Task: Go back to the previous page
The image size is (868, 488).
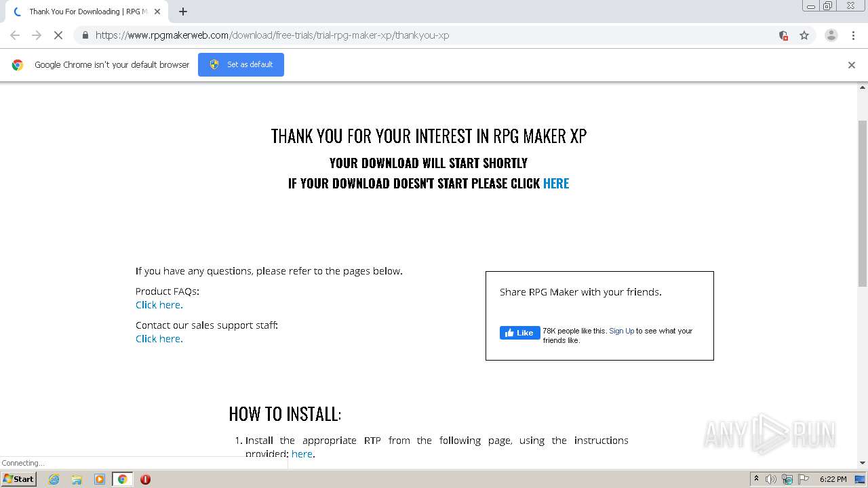Action: click(15, 35)
